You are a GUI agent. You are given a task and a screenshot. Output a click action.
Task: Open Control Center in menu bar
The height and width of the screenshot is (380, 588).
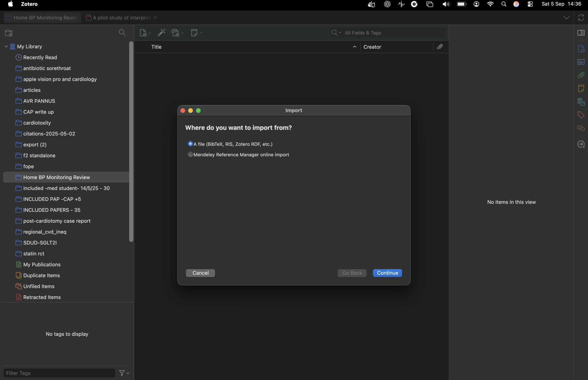click(530, 4)
